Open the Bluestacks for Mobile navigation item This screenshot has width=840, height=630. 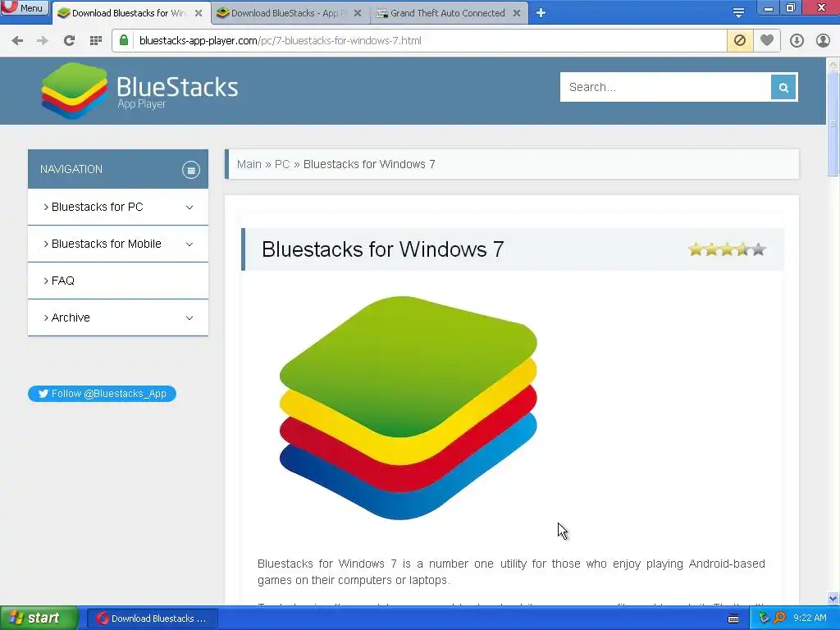(106, 244)
